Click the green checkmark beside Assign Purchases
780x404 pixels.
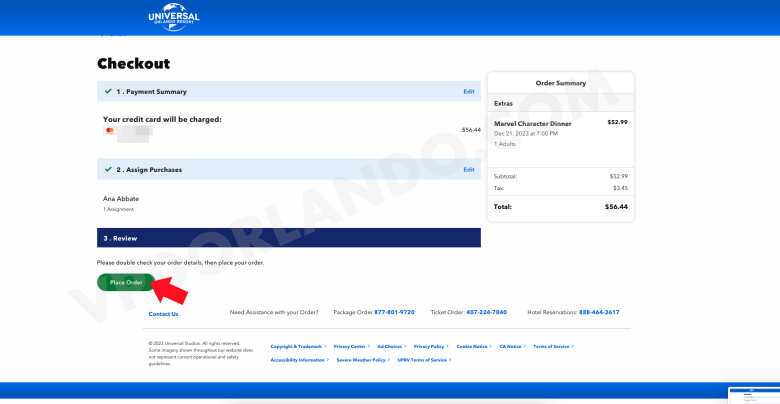tap(108, 169)
